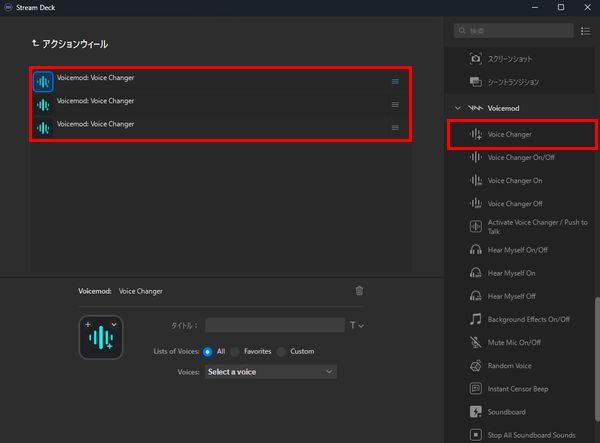Click the Hear Myself Off headphones icon
This screenshot has height=443, width=600.
point(475,296)
